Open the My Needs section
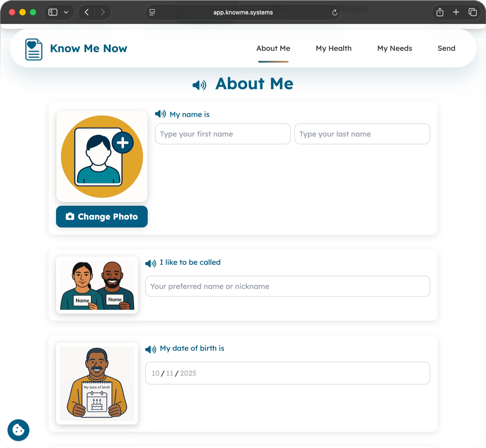486x448 pixels. click(394, 48)
